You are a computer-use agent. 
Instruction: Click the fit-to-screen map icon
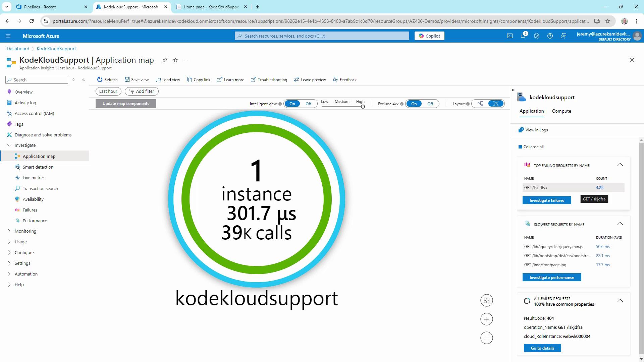point(486,300)
